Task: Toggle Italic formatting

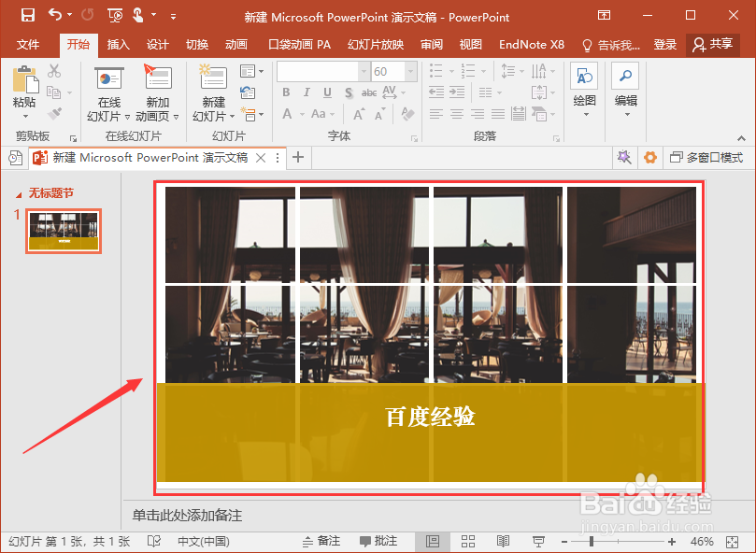Action: (x=307, y=92)
